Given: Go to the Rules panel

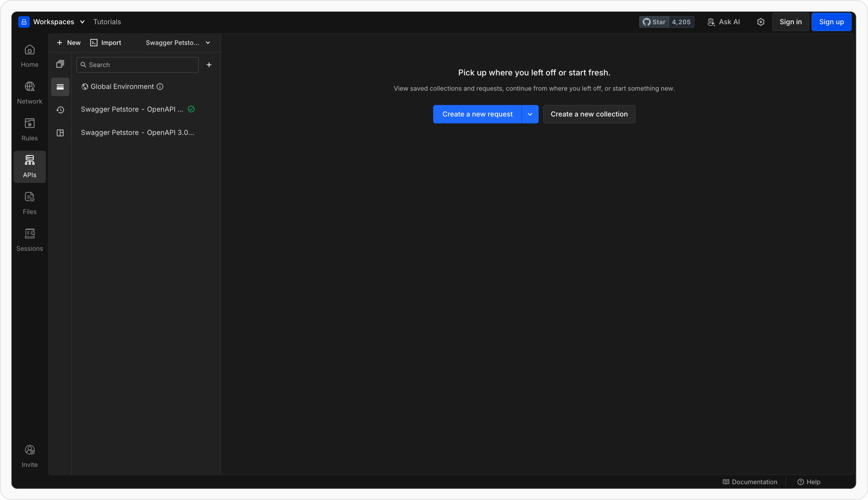Looking at the screenshot, I should click(x=30, y=130).
